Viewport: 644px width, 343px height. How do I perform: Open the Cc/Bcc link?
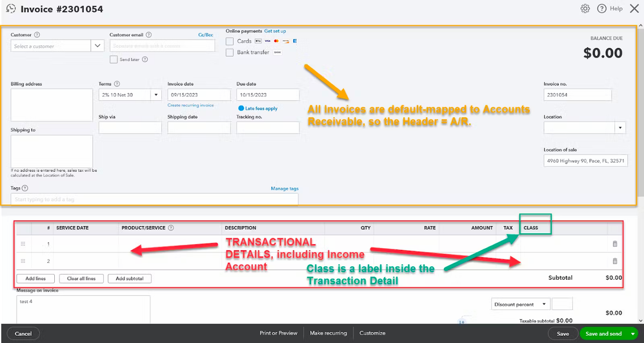tap(206, 35)
